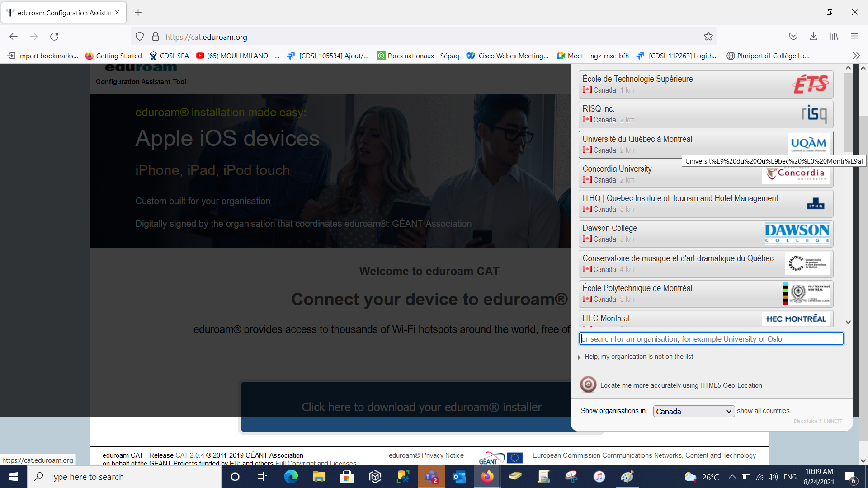This screenshot has width=868, height=488.
Task: Click the HTML5 Geo-Location target icon
Action: tap(588, 385)
